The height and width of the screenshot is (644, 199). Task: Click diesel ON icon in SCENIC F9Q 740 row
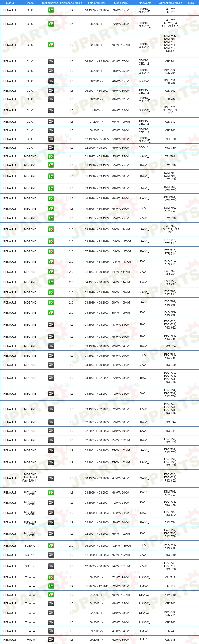51,555
